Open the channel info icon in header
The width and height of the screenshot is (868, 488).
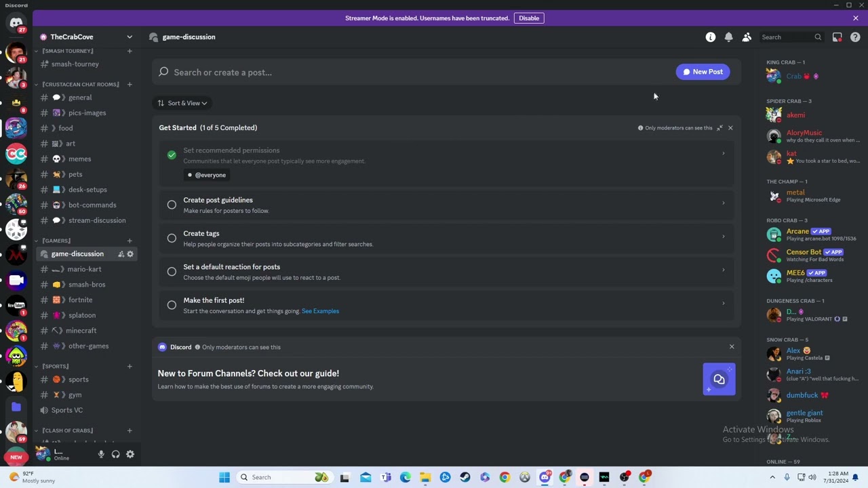click(x=711, y=37)
